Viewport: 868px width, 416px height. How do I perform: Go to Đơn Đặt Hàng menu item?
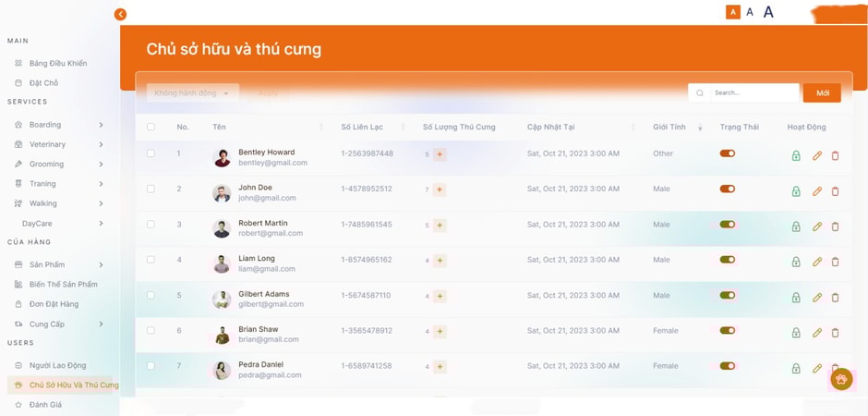(54, 304)
